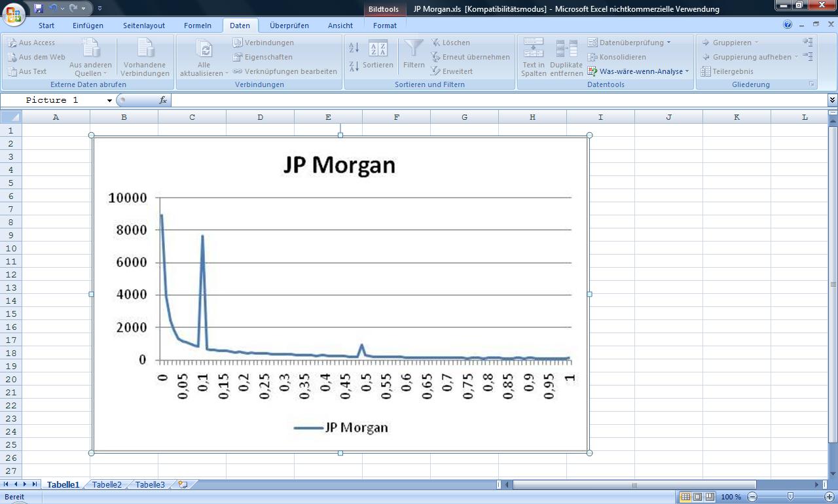
Task: Click the Insert Function fx icon
Action: click(x=163, y=100)
